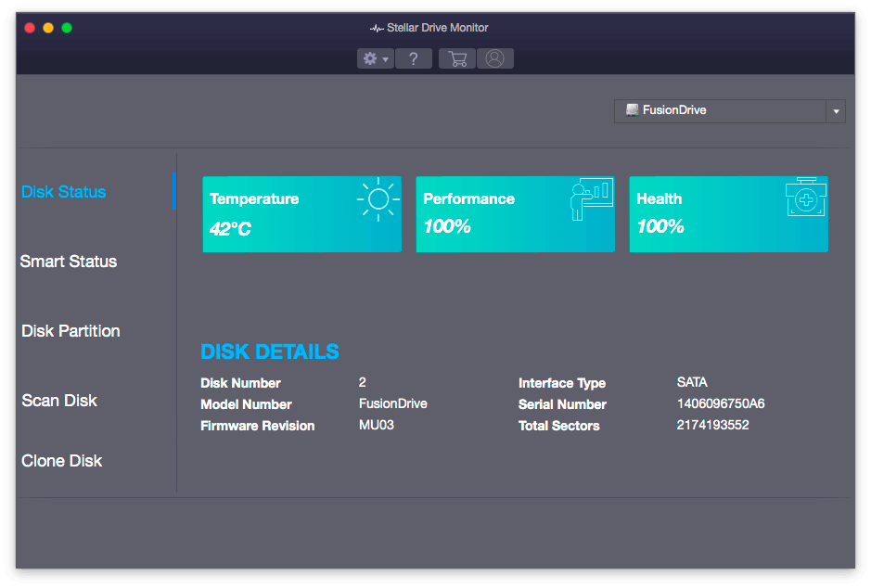This screenshot has width=871, height=588.
Task: Click the Temperature 42°C card
Action: (x=301, y=214)
